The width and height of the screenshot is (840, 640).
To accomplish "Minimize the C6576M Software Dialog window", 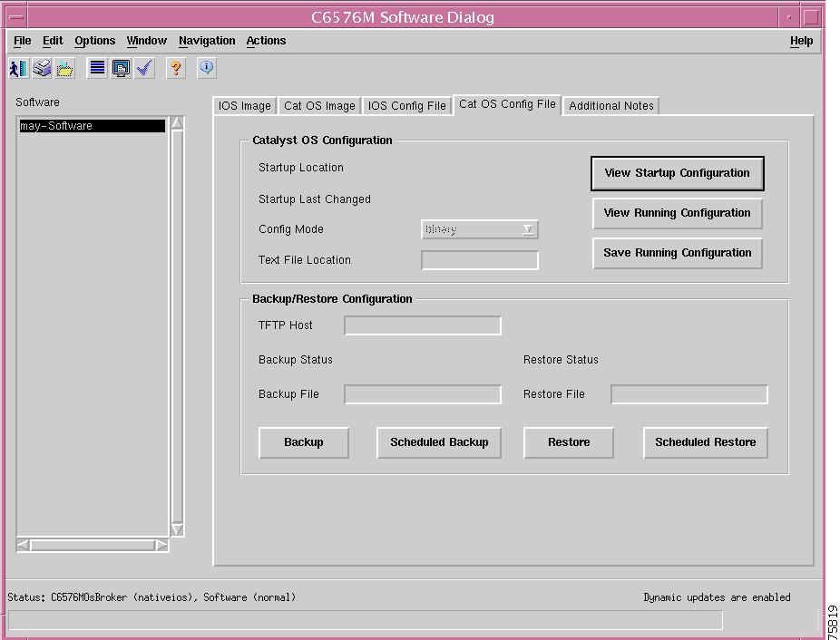I will pyautogui.click(x=788, y=17).
